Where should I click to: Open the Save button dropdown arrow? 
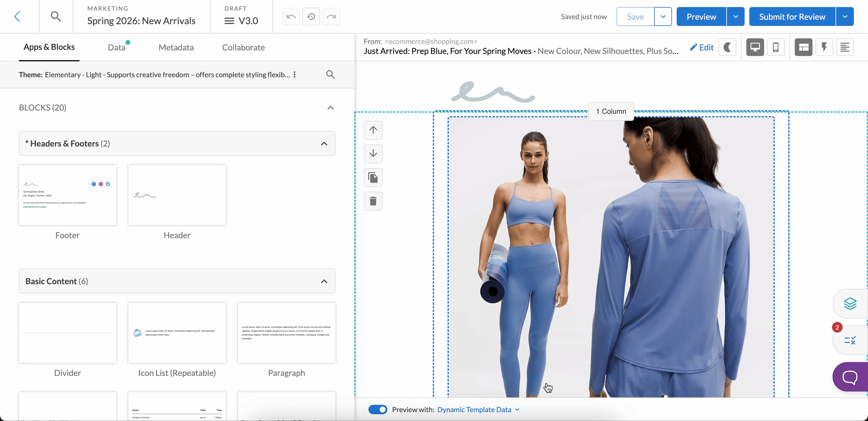pyautogui.click(x=663, y=16)
